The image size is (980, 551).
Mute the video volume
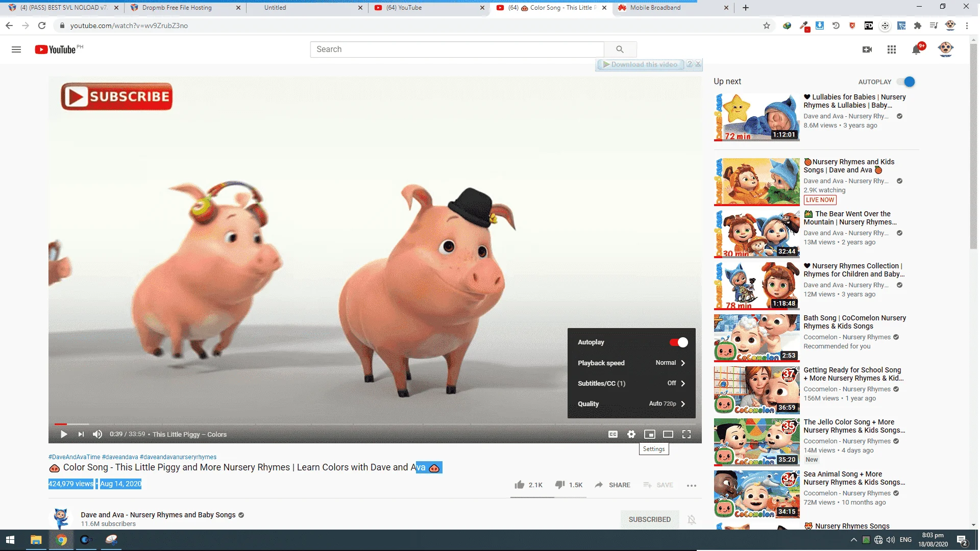tap(97, 434)
